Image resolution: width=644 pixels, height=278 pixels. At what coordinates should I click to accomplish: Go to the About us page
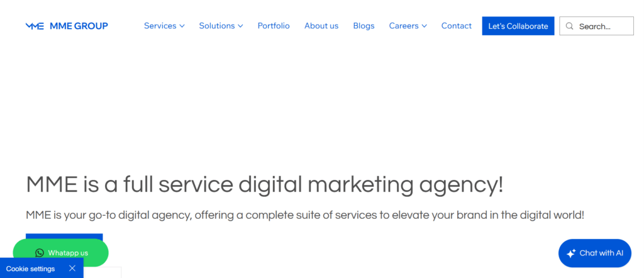click(x=321, y=26)
